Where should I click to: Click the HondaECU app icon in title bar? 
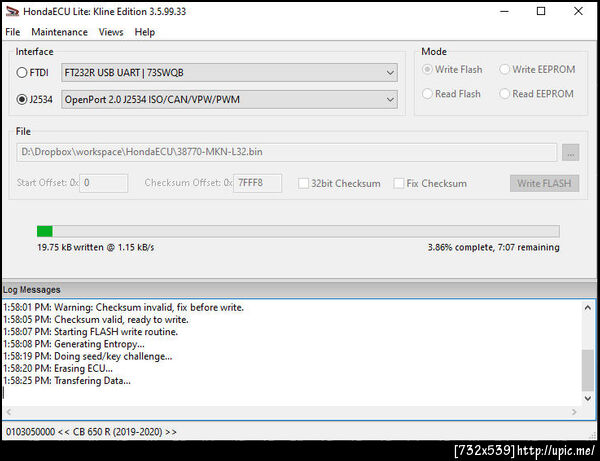click(12, 11)
